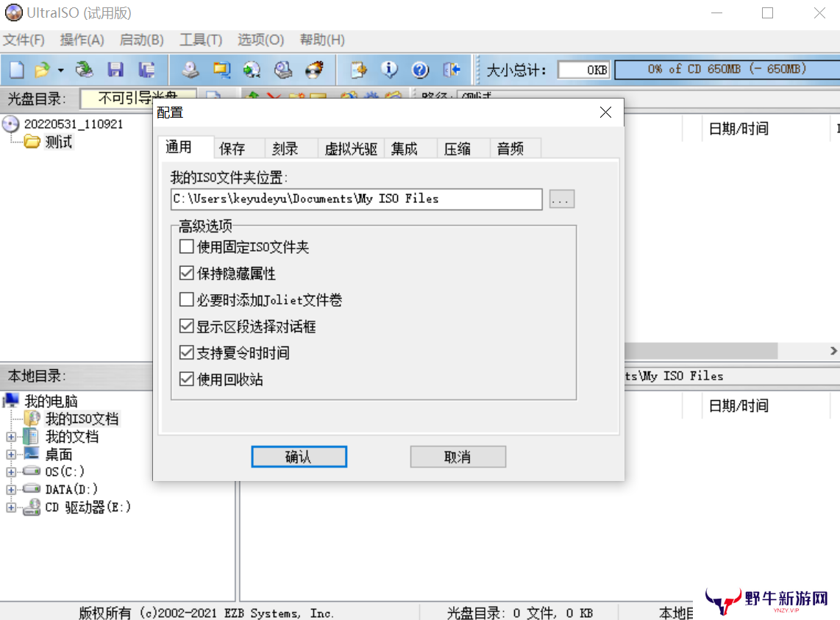Click the 确认 button
The width and height of the screenshot is (840, 620).
299,457
